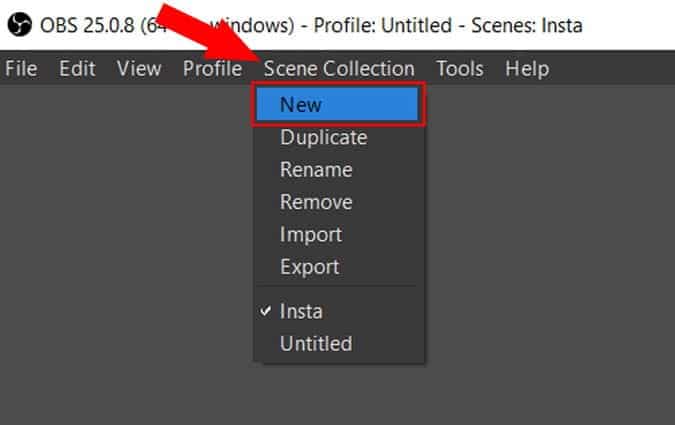Click the OBS window title bar text
Screen dimensions: 675x425
pos(311,25)
